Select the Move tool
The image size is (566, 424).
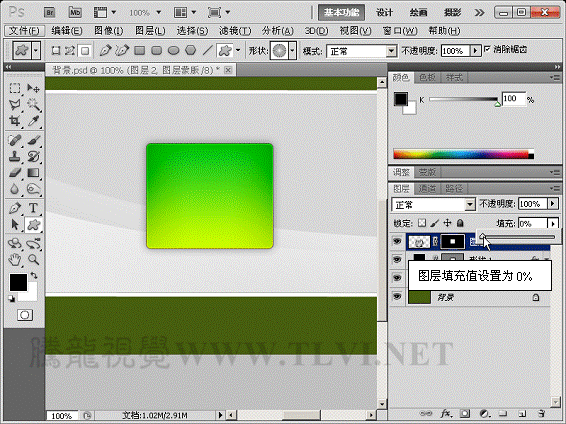pyautogui.click(x=33, y=88)
